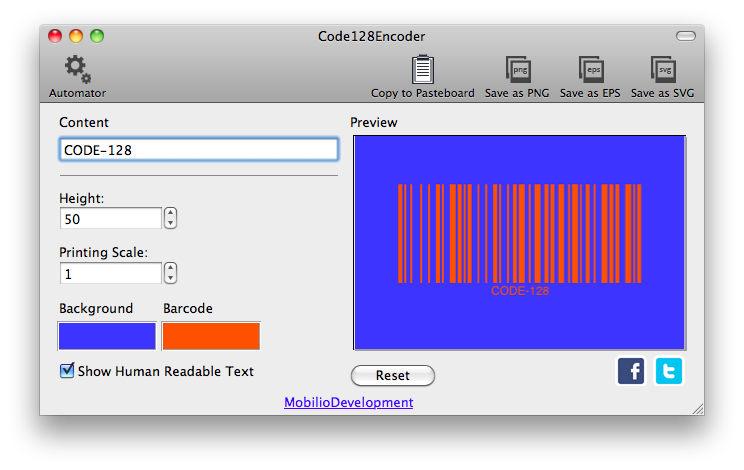Click the barcode preview image
This screenshot has width=744, height=470.
point(519,242)
